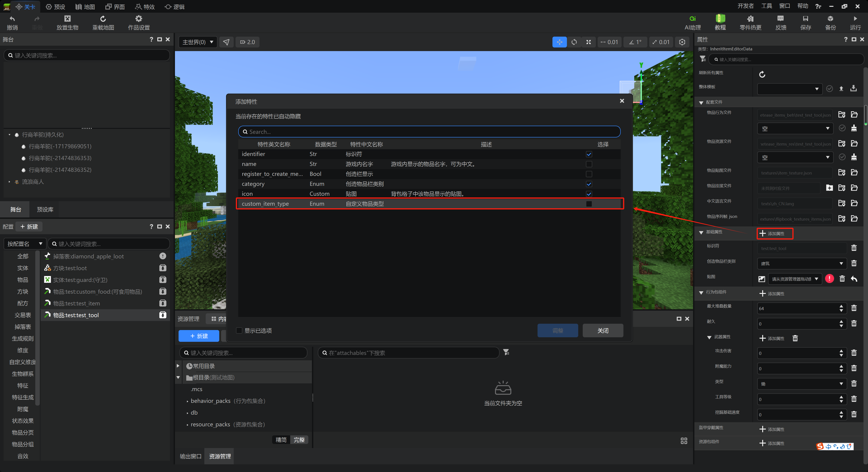Click the paper-plane teleport icon
The height and width of the screenshot is (472, 868).
click(x=226, y=42)
